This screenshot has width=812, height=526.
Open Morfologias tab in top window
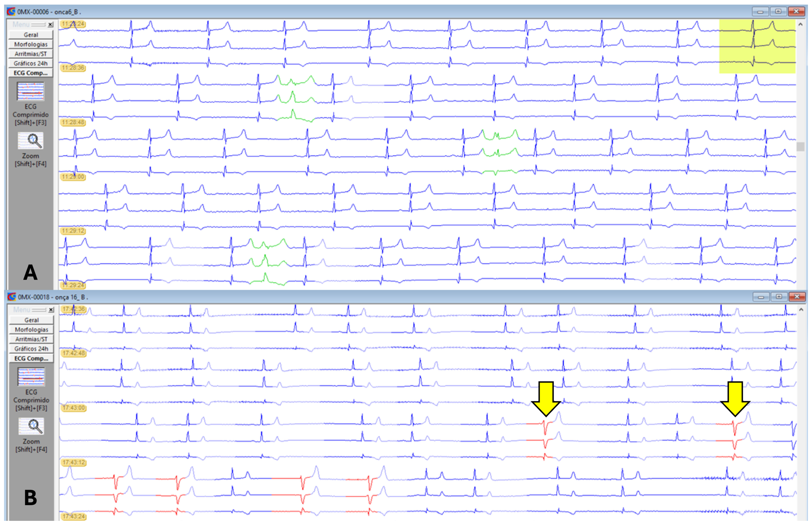point(31,44)
